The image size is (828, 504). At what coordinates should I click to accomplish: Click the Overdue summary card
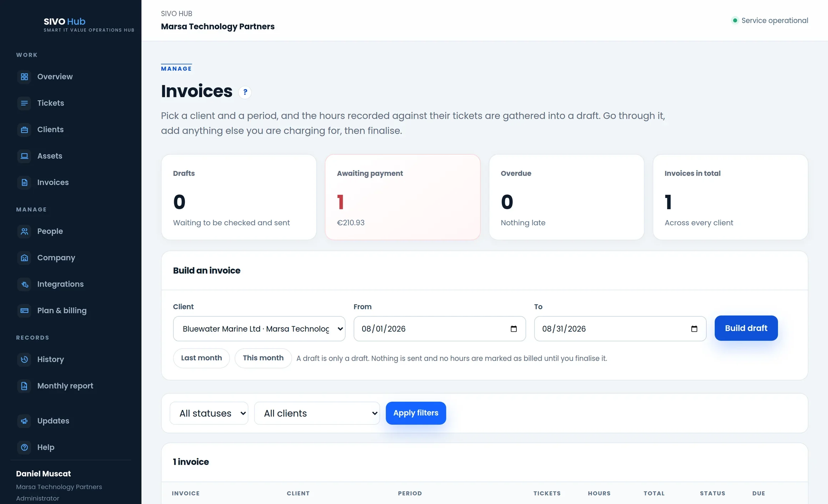566,197
